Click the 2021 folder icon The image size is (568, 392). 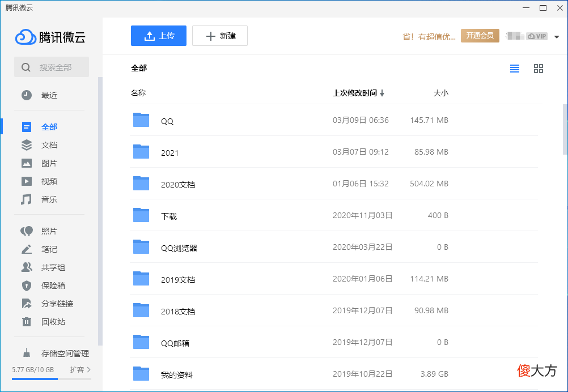[x=141, y=152]
